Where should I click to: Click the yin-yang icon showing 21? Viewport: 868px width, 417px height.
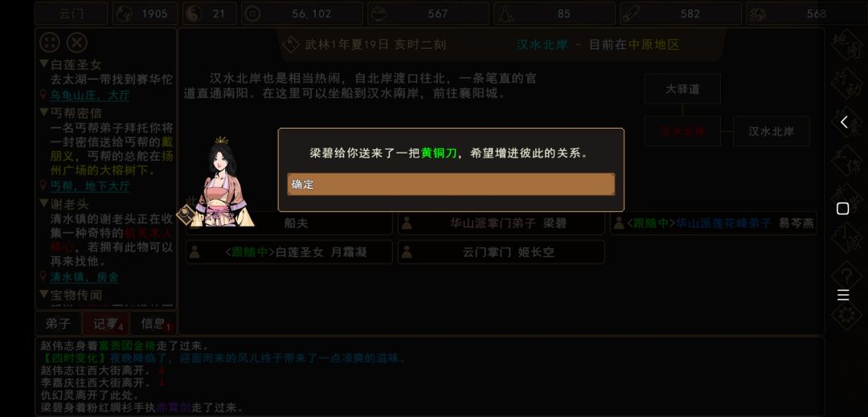click(x=194, y=14)
